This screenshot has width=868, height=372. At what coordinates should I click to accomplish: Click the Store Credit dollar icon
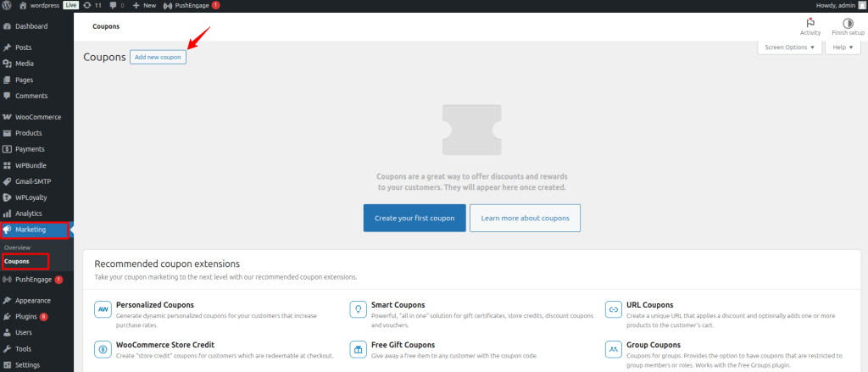point(103,349)
